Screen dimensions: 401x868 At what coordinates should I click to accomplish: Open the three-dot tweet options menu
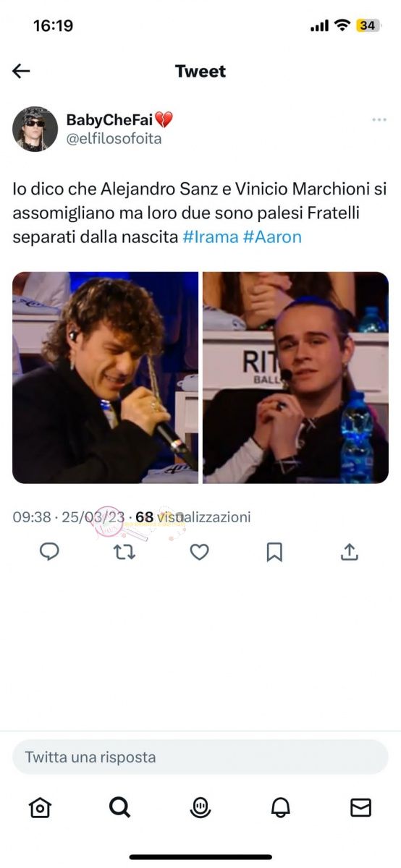(379, 120)
